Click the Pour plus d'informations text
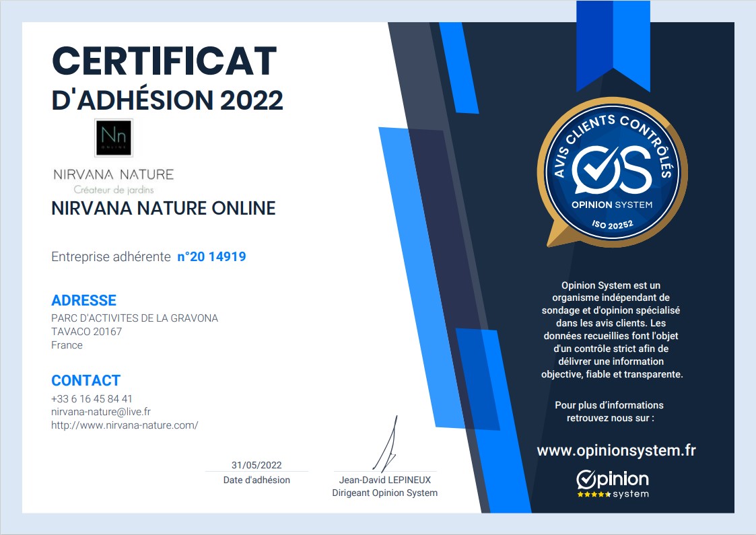Screen dimensions: 756x535 coord(609,412)
